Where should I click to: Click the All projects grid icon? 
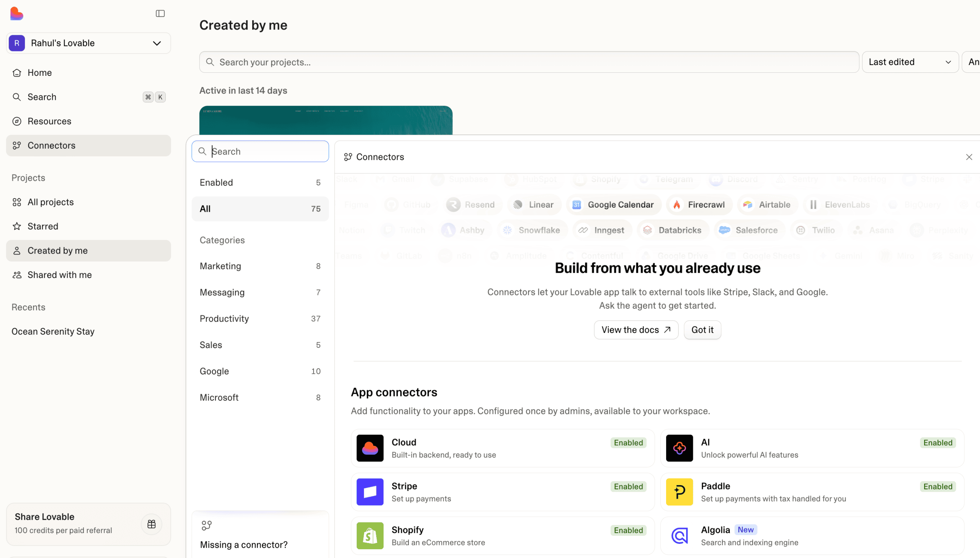(x=17, y=202)
